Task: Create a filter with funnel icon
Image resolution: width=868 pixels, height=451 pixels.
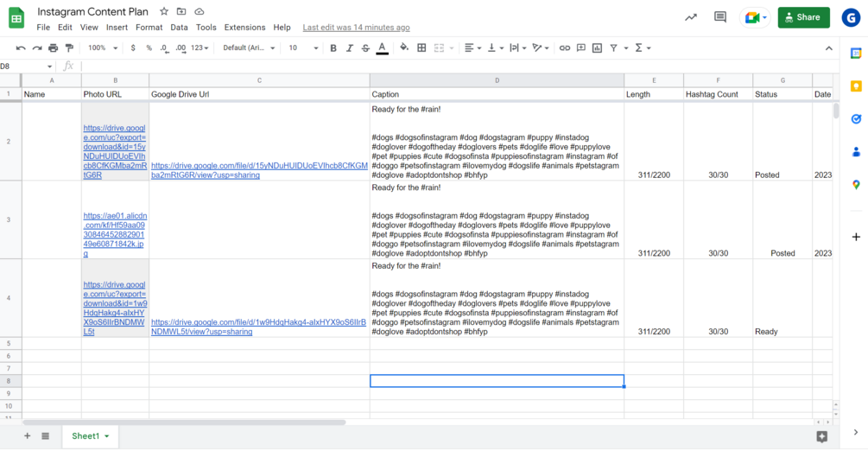Action: [x=613, y=48]
